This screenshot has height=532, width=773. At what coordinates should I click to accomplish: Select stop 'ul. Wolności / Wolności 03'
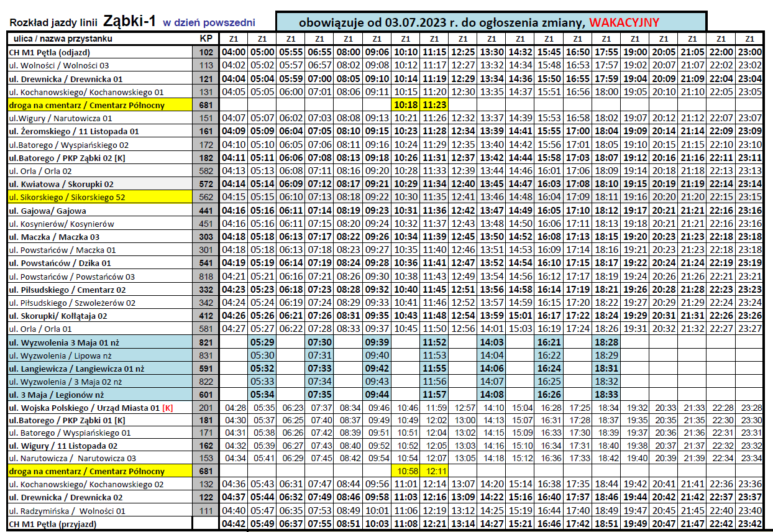[59, 65]
